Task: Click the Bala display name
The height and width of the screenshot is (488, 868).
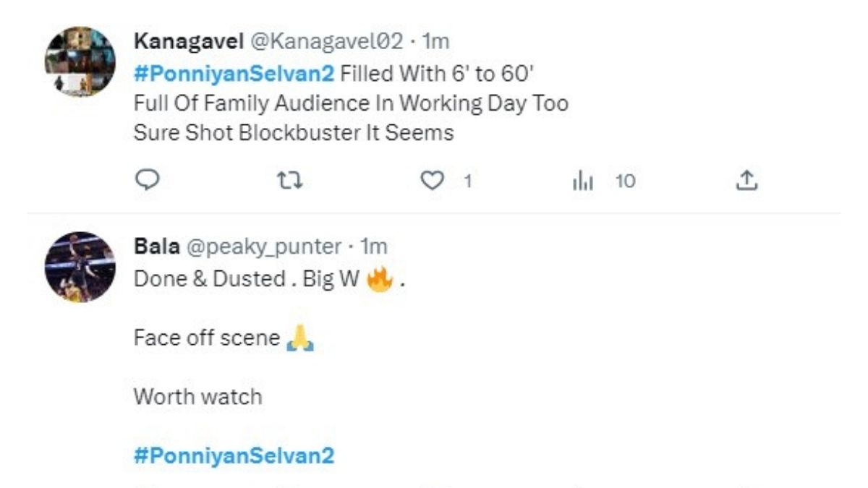Action: [x=156, y=247]
